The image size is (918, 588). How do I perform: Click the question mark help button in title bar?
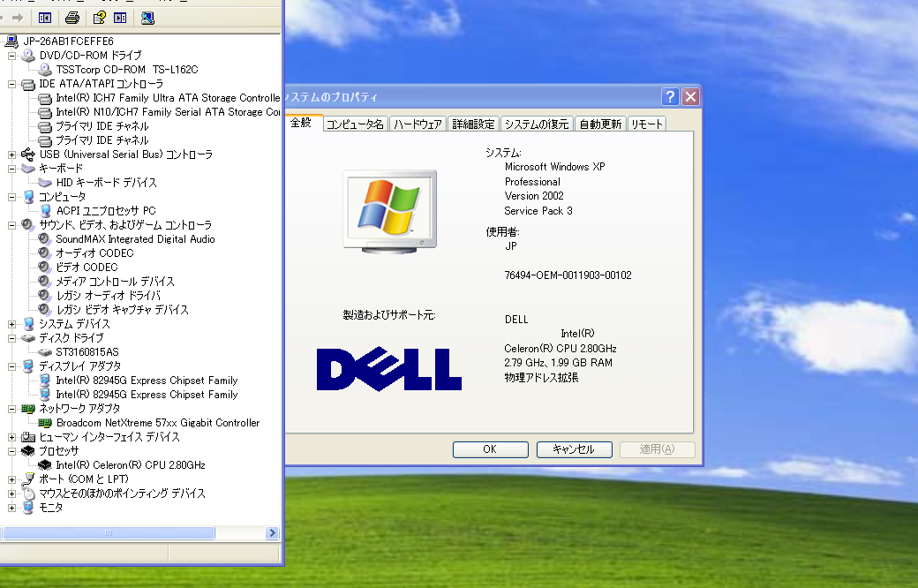tap(670, 96)
